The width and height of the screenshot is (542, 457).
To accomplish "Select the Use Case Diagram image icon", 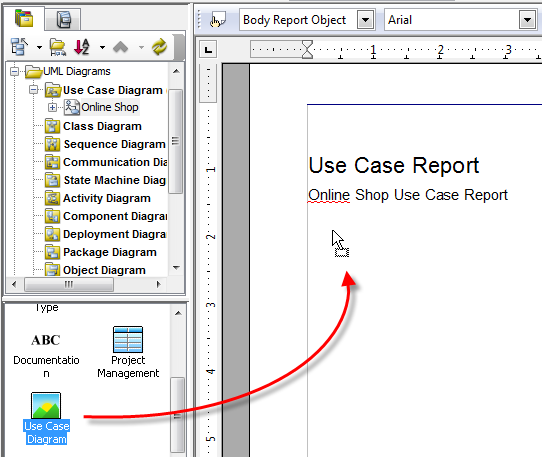I will (x=46, y=405).
